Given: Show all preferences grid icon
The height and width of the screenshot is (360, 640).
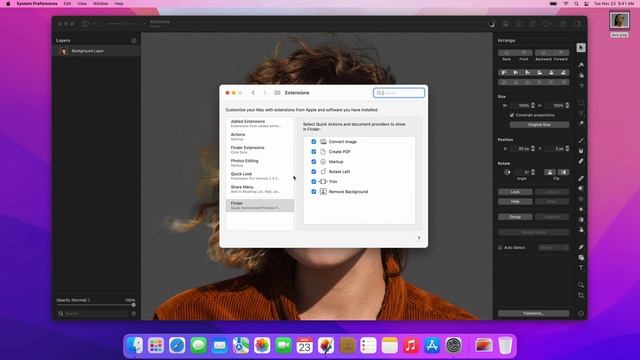Looking at the screenshot, I should coord(277,93).
